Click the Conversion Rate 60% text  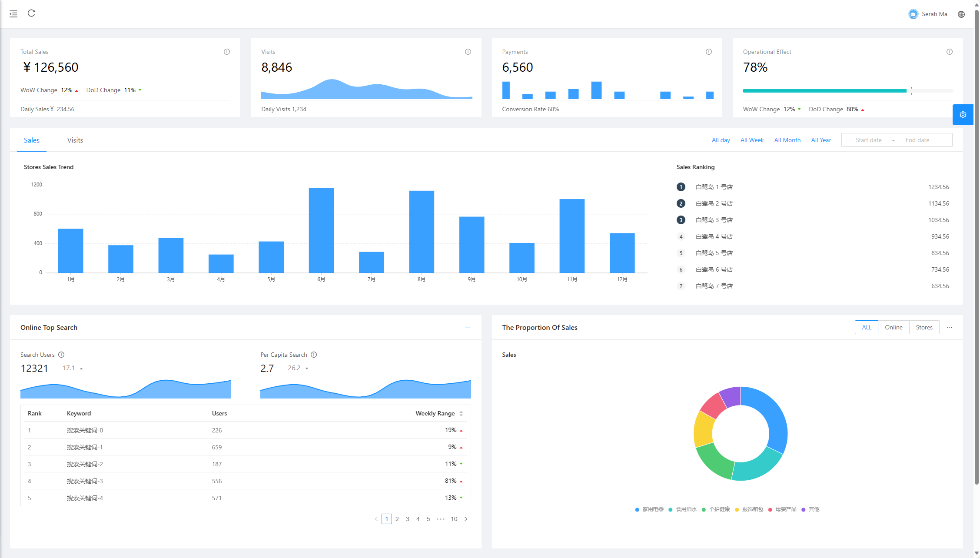pyautogui.click(x=530, y=109)
